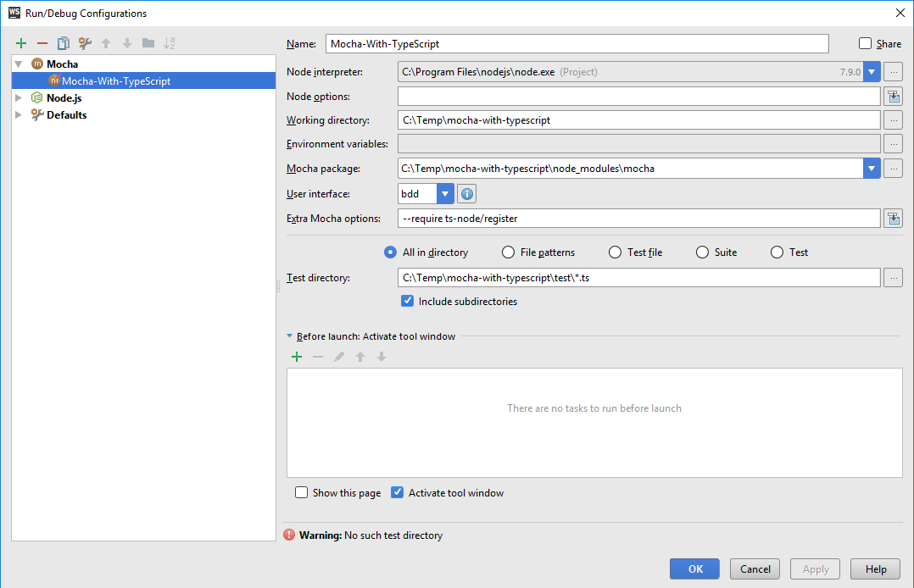Select the Mocha configuration group
914x588 pixels.
pos(63,64)
